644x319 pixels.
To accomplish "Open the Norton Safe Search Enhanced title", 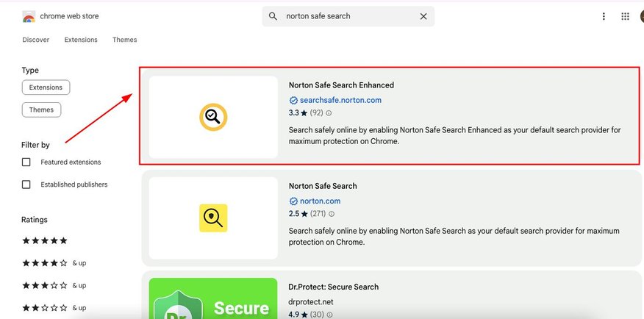I will click(341, 85).
